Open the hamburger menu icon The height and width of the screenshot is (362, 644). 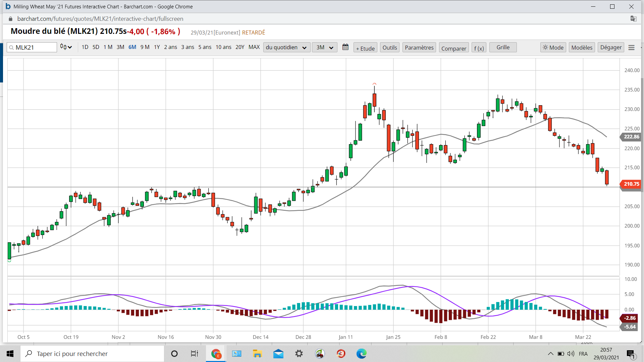(x=631, y=48)
